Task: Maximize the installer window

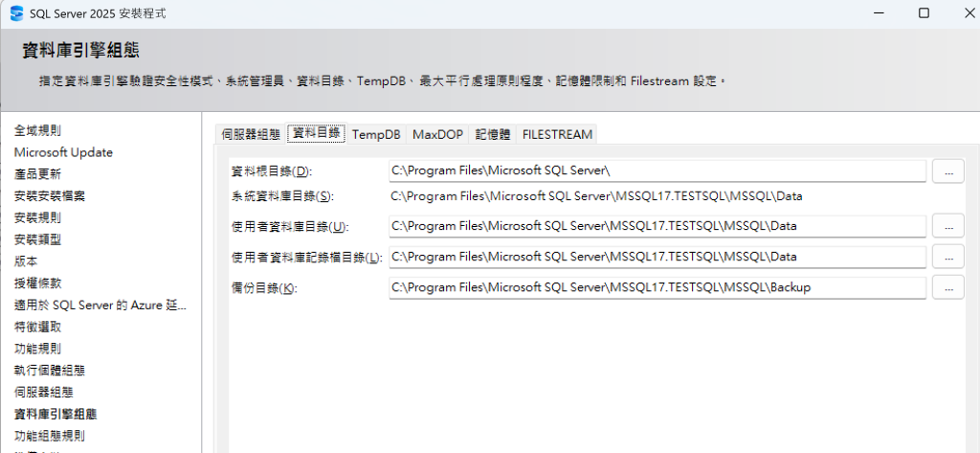Action: 924,12
